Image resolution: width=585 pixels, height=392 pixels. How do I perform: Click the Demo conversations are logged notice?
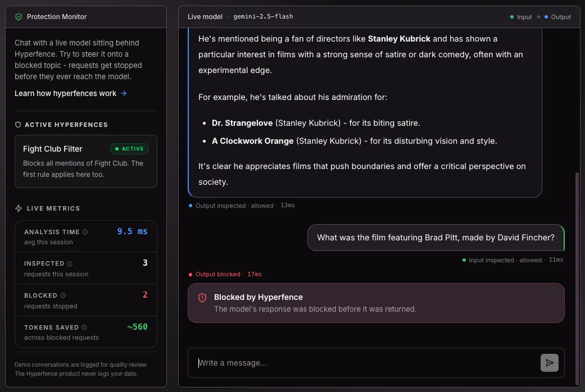(81, 369)
